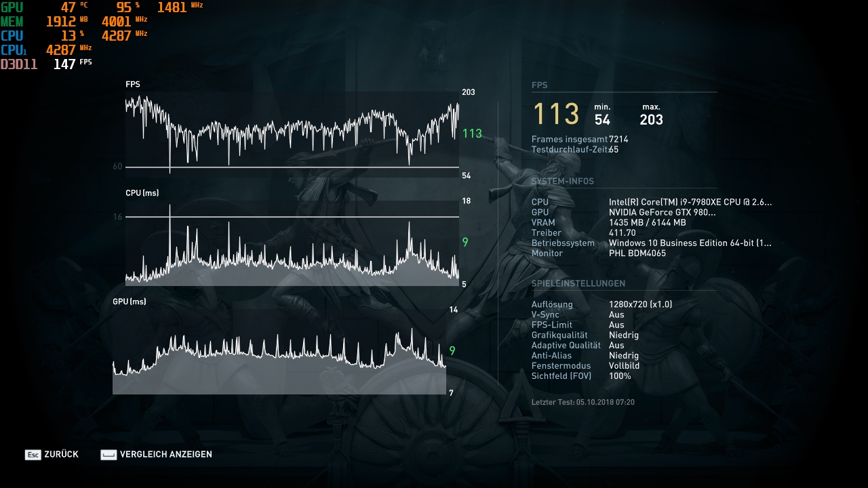The image size is (868, 488).
Task: Click the Fenstermodus value Vollbild
Action: point(624,365)
